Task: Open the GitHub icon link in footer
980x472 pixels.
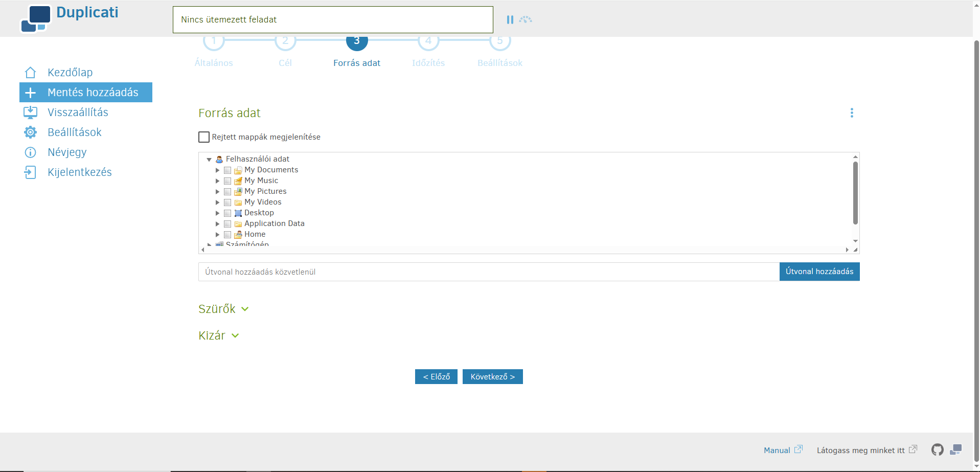Action: pos(937,450)
